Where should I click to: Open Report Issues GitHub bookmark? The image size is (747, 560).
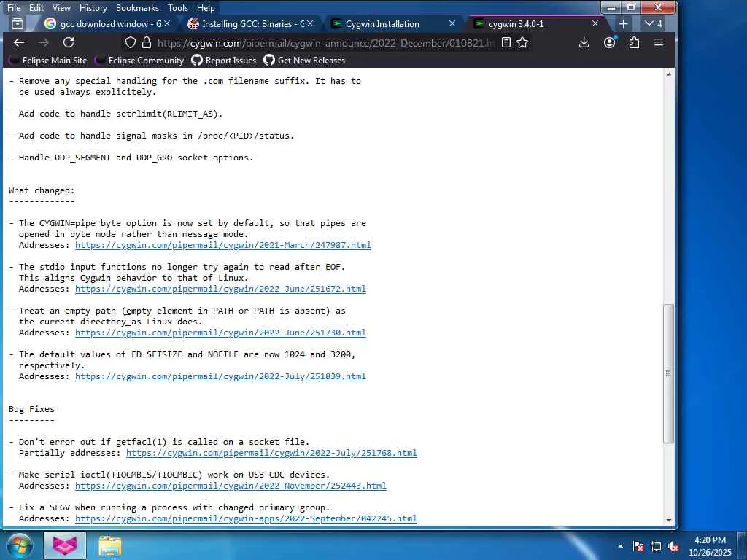click(224, 61)
